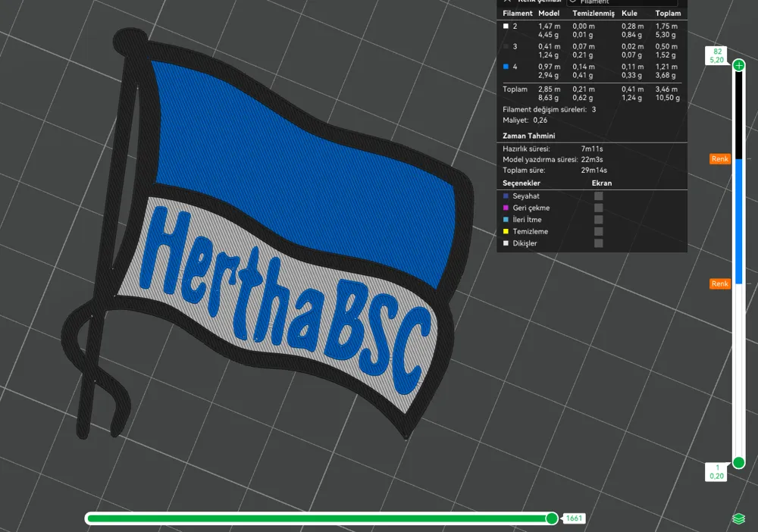
Task: Click the Toplam row total 3,46 m
Action: click(x=666, y=89)
